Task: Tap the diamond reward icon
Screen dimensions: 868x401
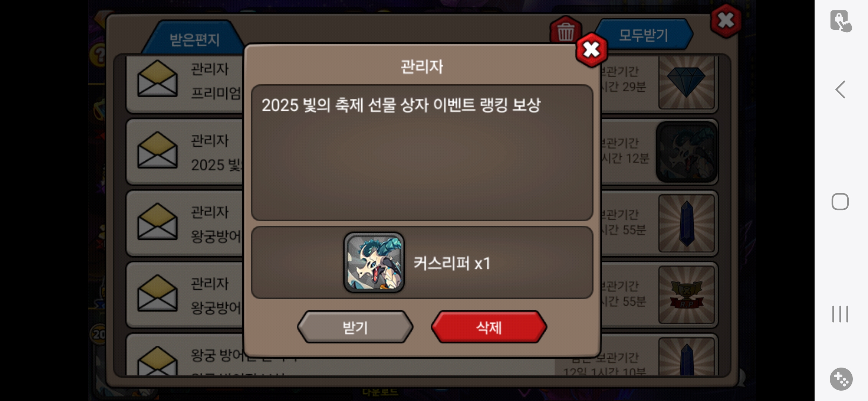Action: tap(686, 82)
